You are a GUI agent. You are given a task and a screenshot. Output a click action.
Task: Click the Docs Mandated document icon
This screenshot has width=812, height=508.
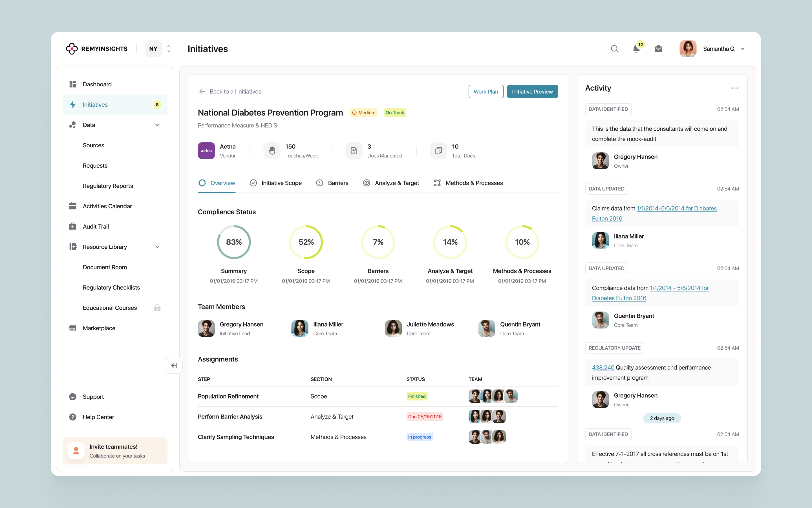point(354,150)
